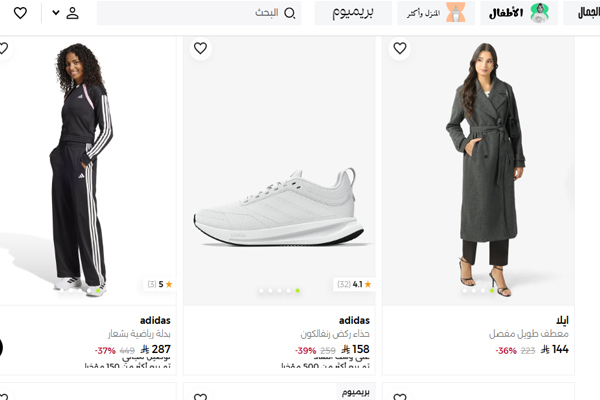
Task: Select the green color dot under the shoe
Action: [297, 291]
